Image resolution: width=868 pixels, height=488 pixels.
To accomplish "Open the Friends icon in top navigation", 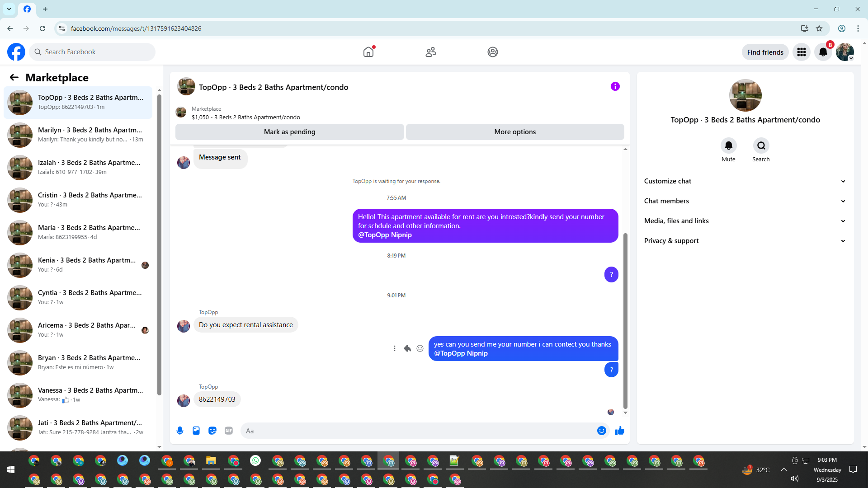I will (x=431, y=52).
